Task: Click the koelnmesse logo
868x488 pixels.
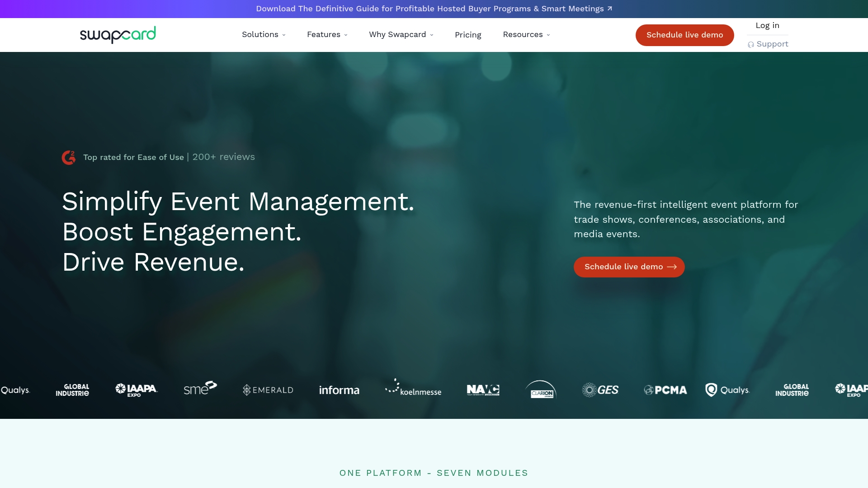Action: (413, 389)
